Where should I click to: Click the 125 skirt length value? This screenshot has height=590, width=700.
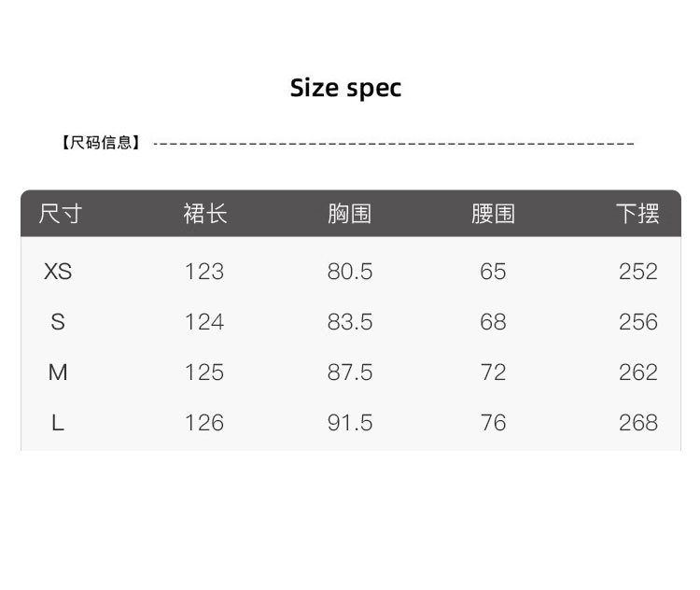coord(204,372)
